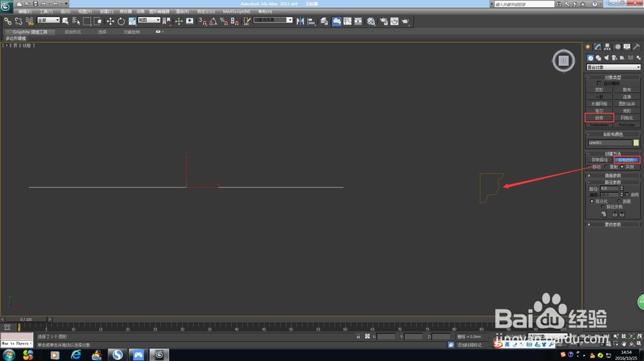Switch to the Display panel tab
The height and width of the screenshot is (361, 644).
click(627, 47)
